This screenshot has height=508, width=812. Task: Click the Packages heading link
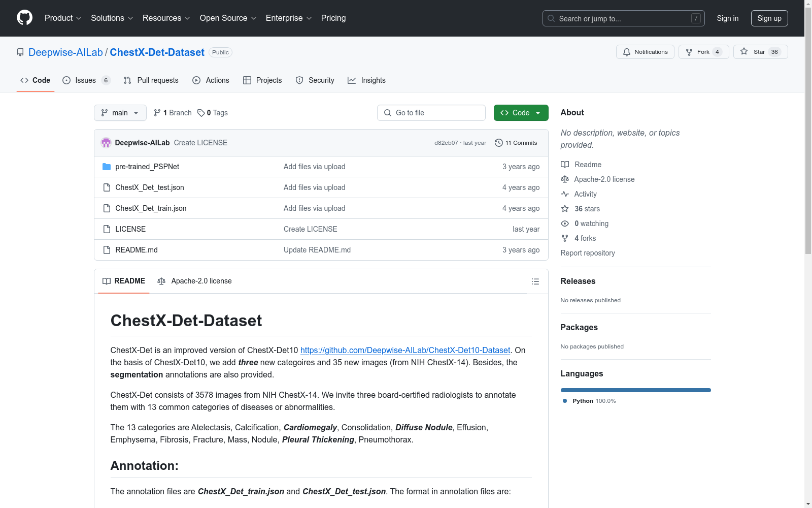(579, 328)
